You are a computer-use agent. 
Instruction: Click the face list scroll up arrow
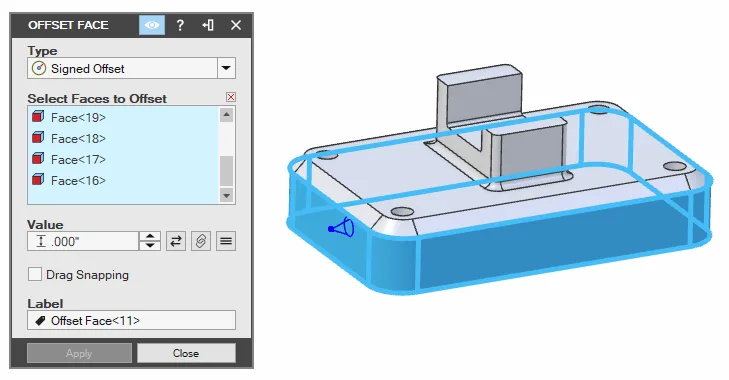pyautogui.click(x=226, y=114)
